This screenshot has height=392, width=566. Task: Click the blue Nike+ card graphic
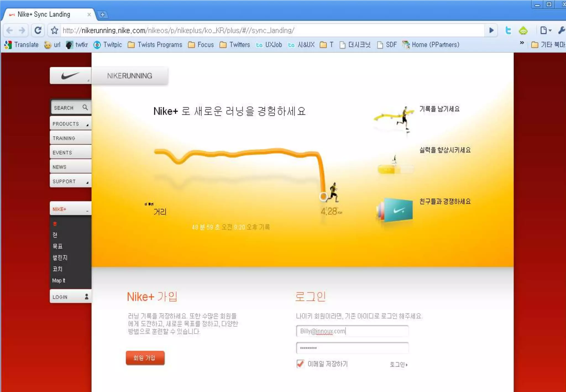pos(398,210)
